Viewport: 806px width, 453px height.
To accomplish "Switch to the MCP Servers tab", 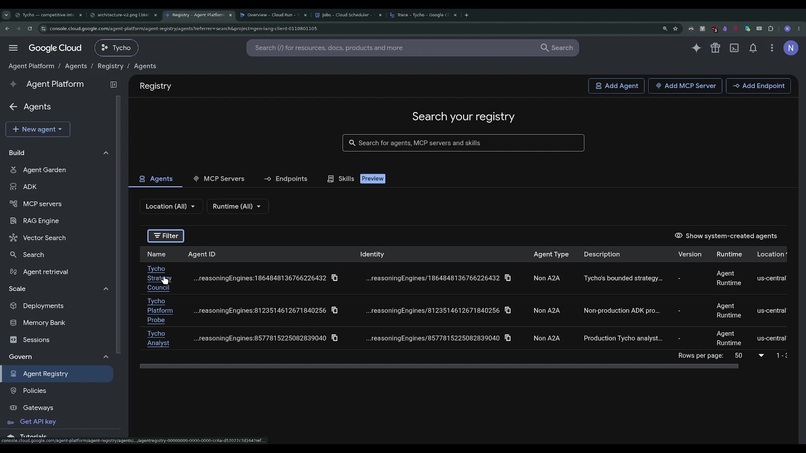I will pyautogui.click(x=218, y=179).
